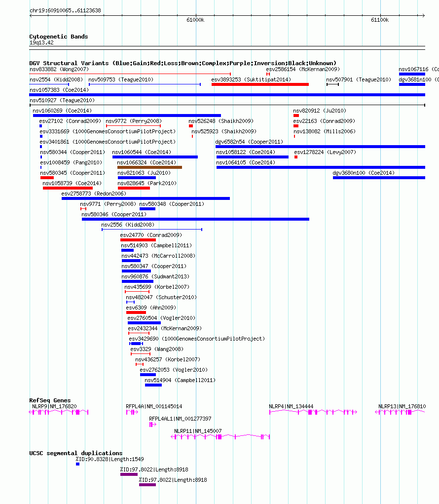Click the nsv1058739 (Coe2014) label
Image resolution: width=439 pixels, height=504 pixels.
[72, 183]
